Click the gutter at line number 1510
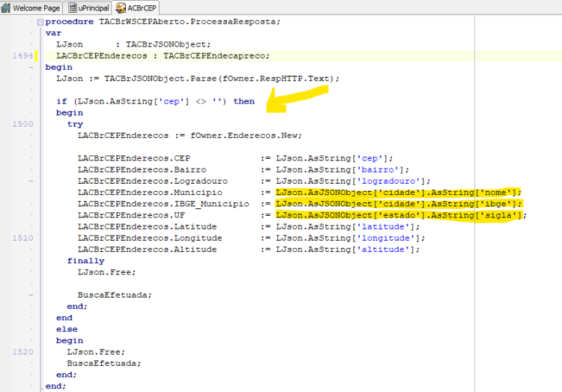The image size is (562, 392). (x=22, y=238)
